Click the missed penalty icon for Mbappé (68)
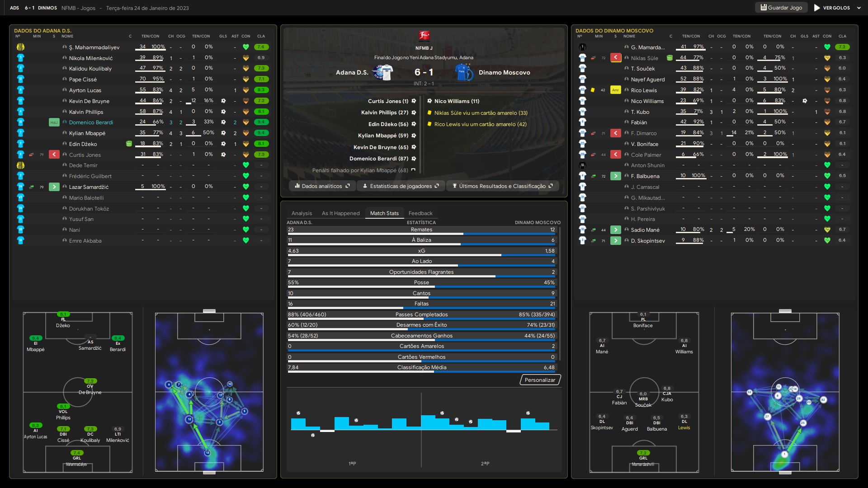868x488 pixels. [413, 170]
